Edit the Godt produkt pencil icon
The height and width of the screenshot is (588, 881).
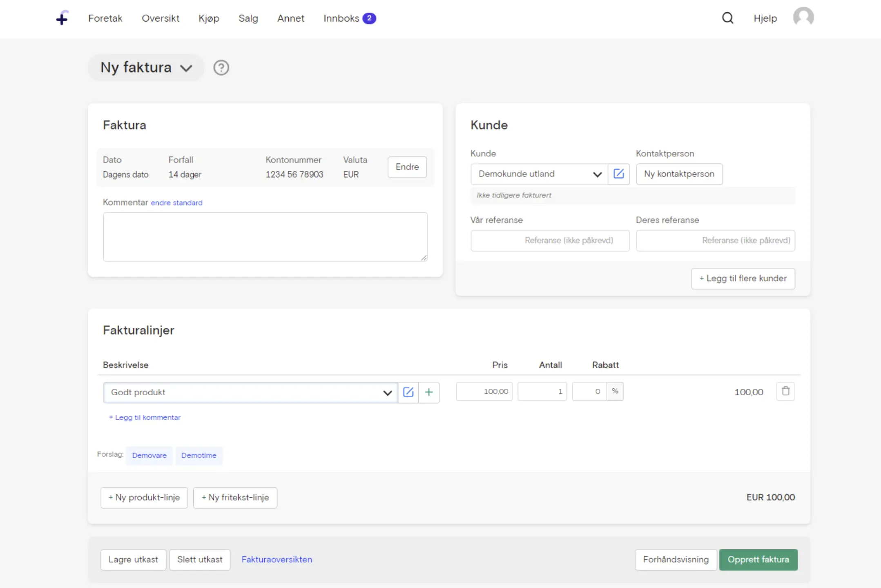[x=408, y=392]
